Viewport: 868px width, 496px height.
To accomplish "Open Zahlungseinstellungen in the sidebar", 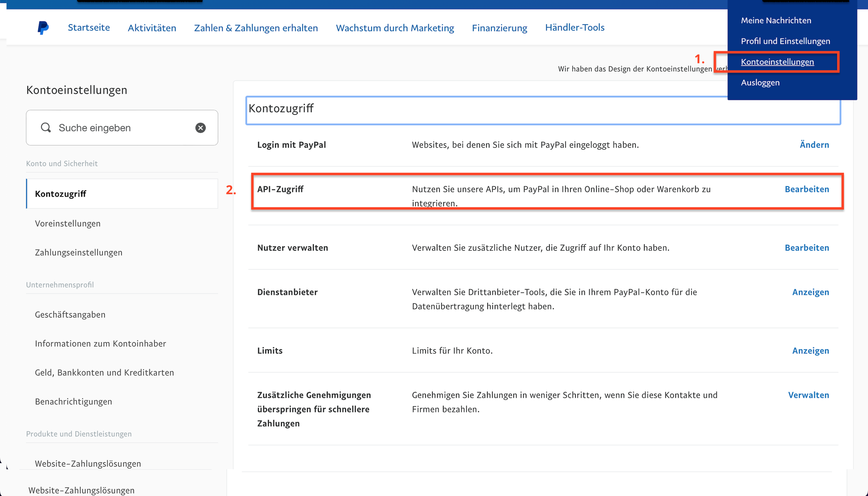I will coord(78,252).
